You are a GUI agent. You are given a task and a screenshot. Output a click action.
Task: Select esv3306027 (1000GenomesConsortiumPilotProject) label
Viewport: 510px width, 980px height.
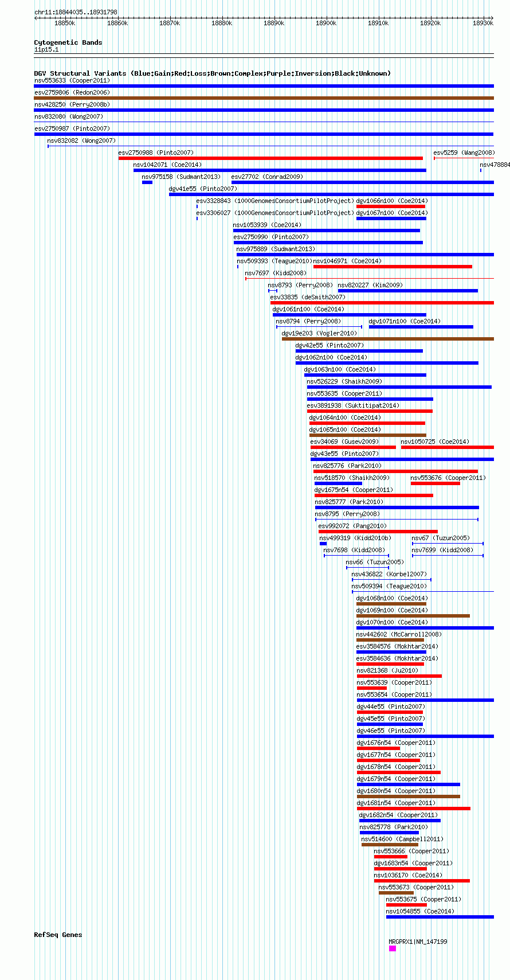[x=275, y=213]
